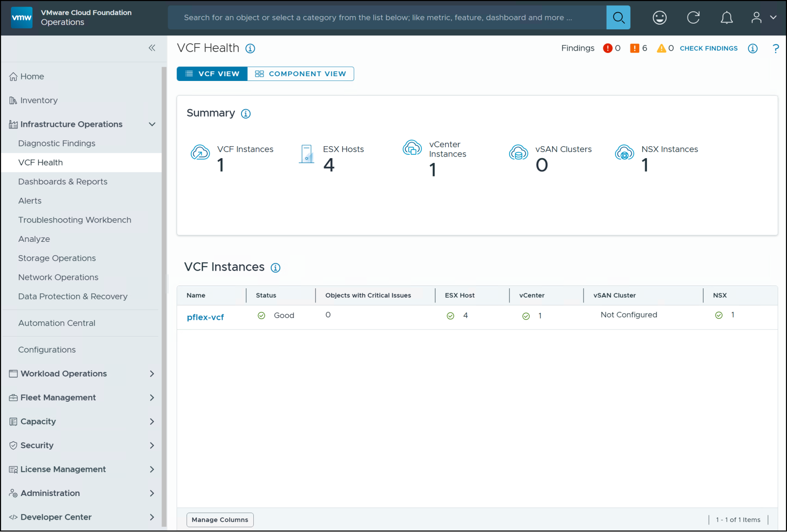Open Diagnostic Findings
787x532 pixels.
57,143
